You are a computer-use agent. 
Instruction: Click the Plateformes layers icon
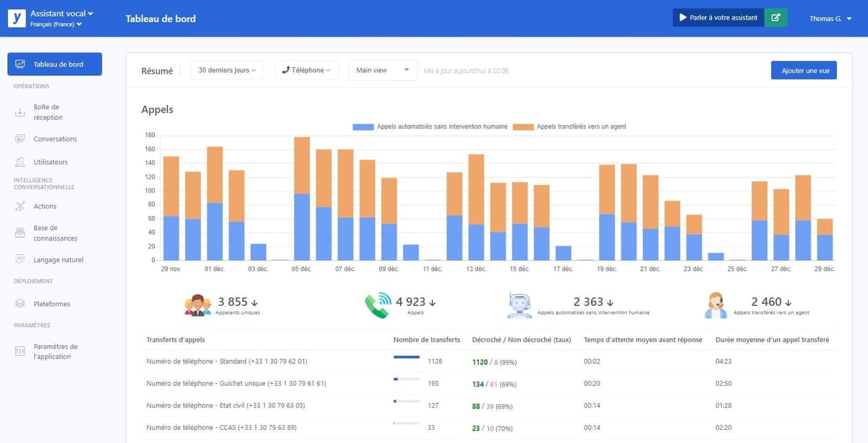pos(20,304)
